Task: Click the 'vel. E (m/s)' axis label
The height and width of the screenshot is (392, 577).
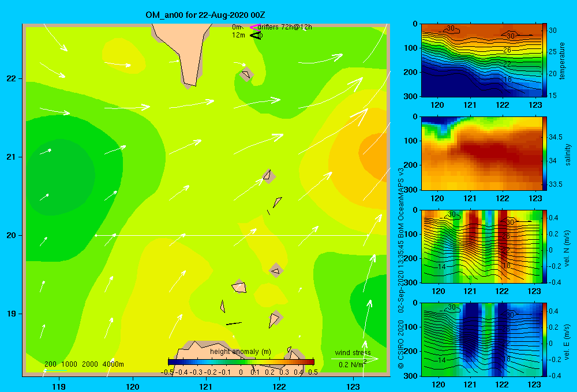Action: 567,341
